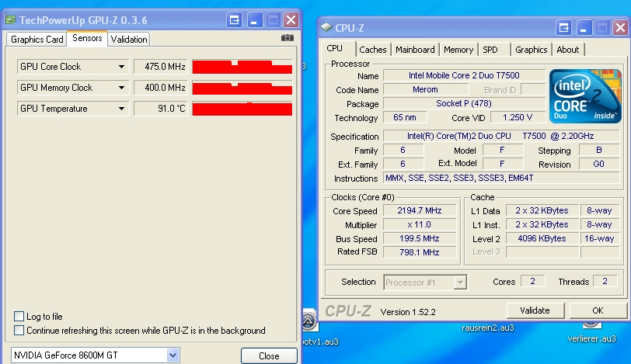Click the GPU Temperature red graph

242,109
